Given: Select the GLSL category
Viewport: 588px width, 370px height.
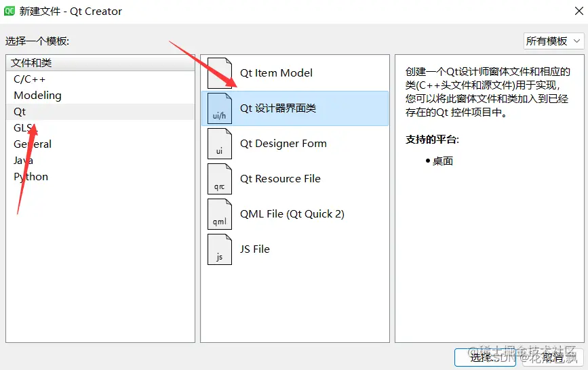Looking at the screenshot, I should (x=100, y=128).
